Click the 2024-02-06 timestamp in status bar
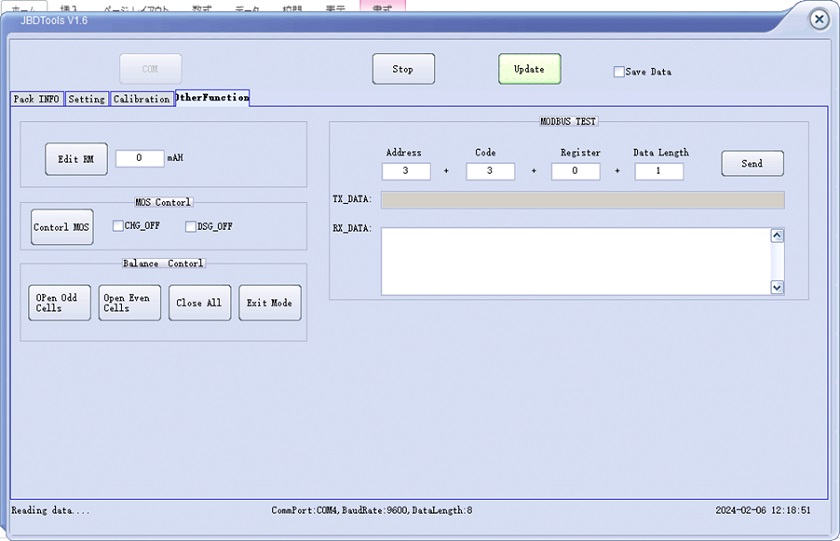This screenshot has height=541, width=840. 763,510
